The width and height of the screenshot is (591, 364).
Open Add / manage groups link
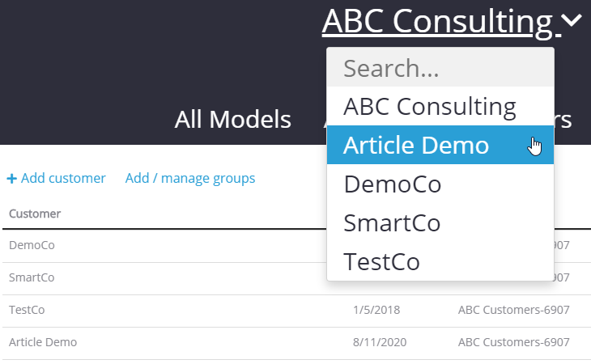[x=190, y=178]
